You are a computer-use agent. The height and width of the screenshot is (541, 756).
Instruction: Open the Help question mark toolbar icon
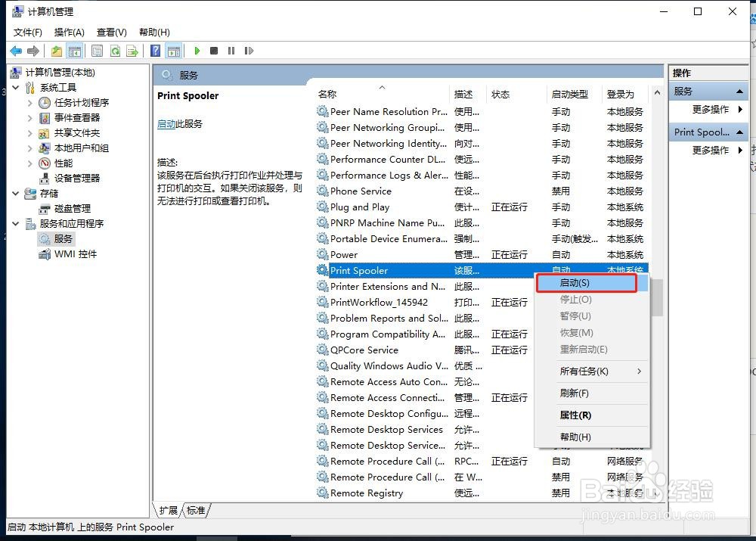click(155, 51)
